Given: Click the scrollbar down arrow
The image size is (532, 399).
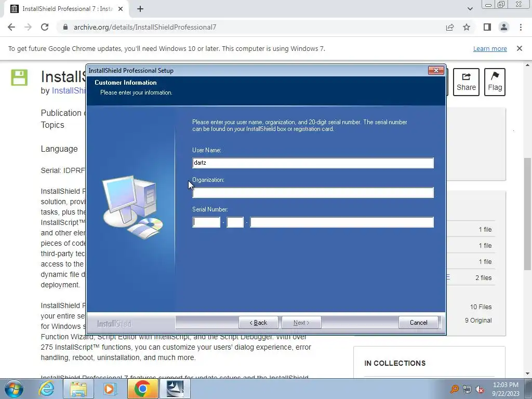Looking at the screenshot, I should click(x=528, y=374).
